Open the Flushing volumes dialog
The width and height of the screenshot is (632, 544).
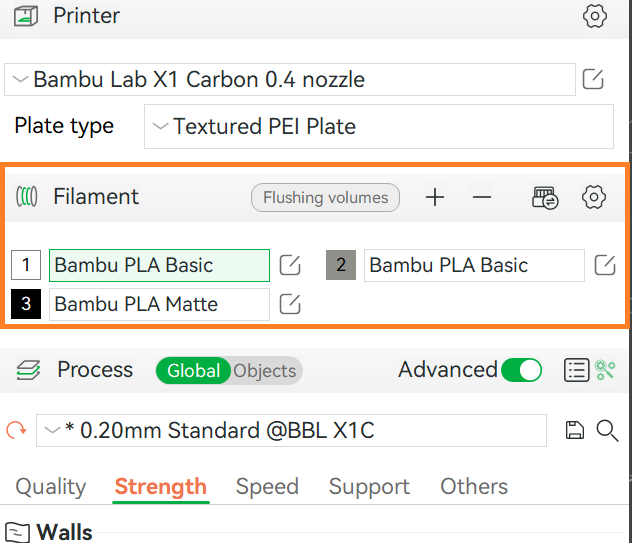click(x=325, y=197)
